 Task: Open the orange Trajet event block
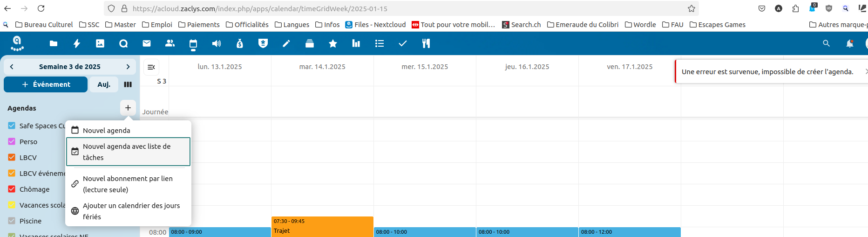pyautogui.click(x=322, y=226)
